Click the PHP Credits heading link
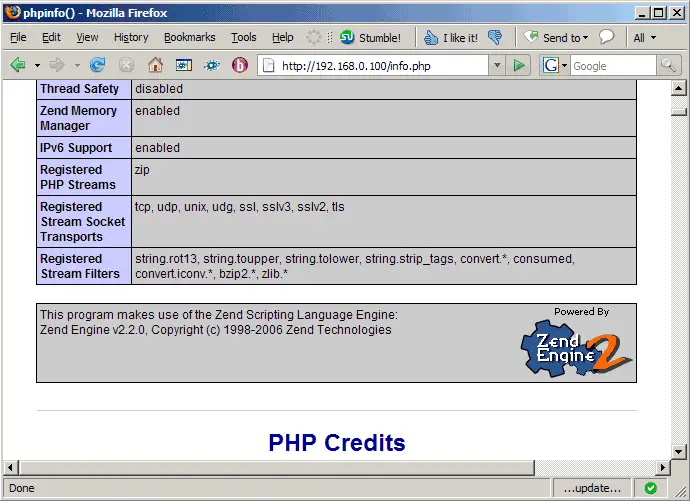The width and height of the screenshot is (690, 501). pyautogui.click(x=337, y=442)
